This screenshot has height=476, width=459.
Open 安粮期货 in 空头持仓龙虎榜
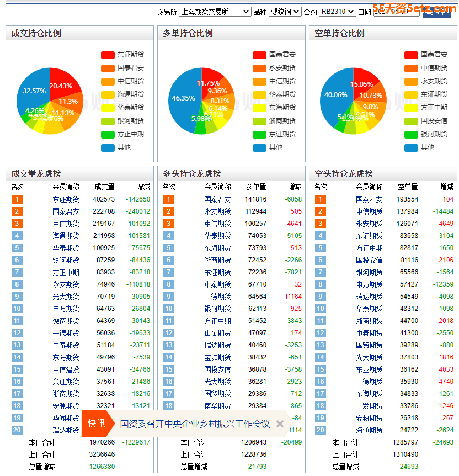tap(369, 418)
